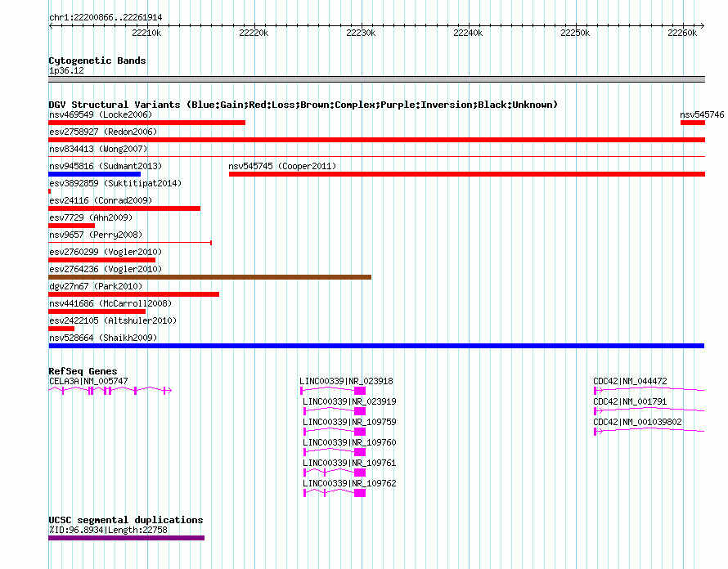Image resolution: width=728 pixels, height=569 pixels.
Task: Click the LINC00339 NR_109762 transcript glyph
Action: 335,493
